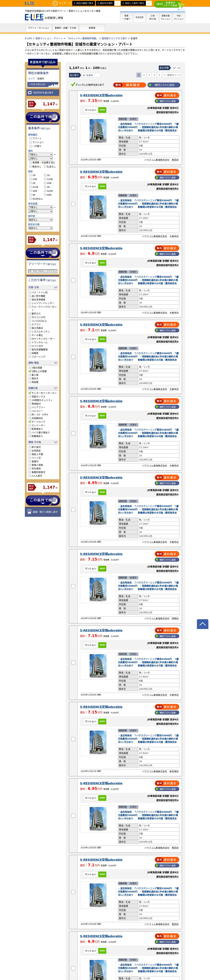This screenshot has height=980, width=210.
Task: Click the magnifier on この条件で検索 above 基本条件
Action: point(54,117)
